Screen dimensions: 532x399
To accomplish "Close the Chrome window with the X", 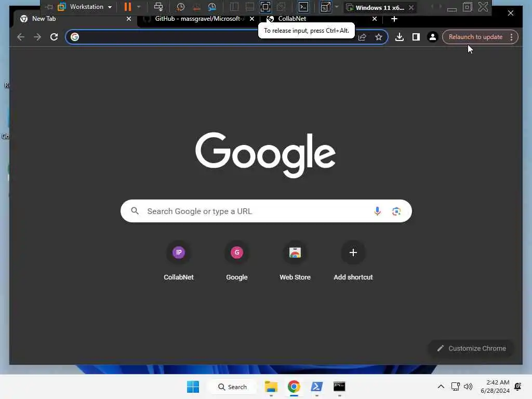I will tap(511, 13).
